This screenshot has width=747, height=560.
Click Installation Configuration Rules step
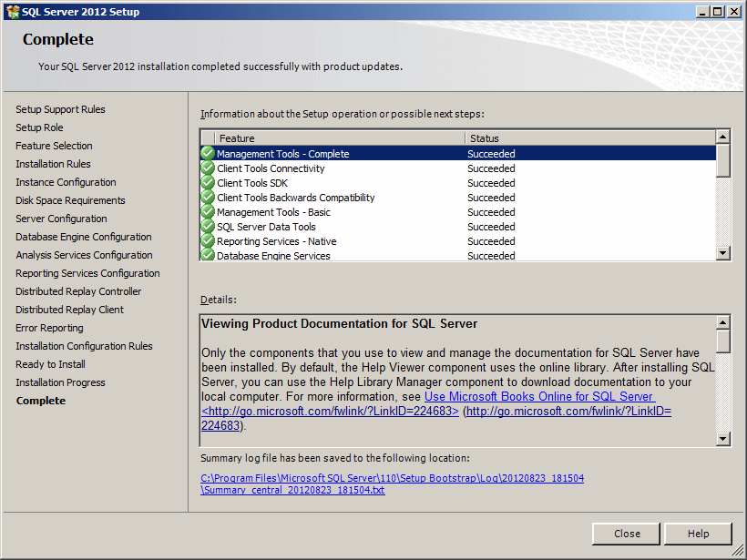point(84,346)
